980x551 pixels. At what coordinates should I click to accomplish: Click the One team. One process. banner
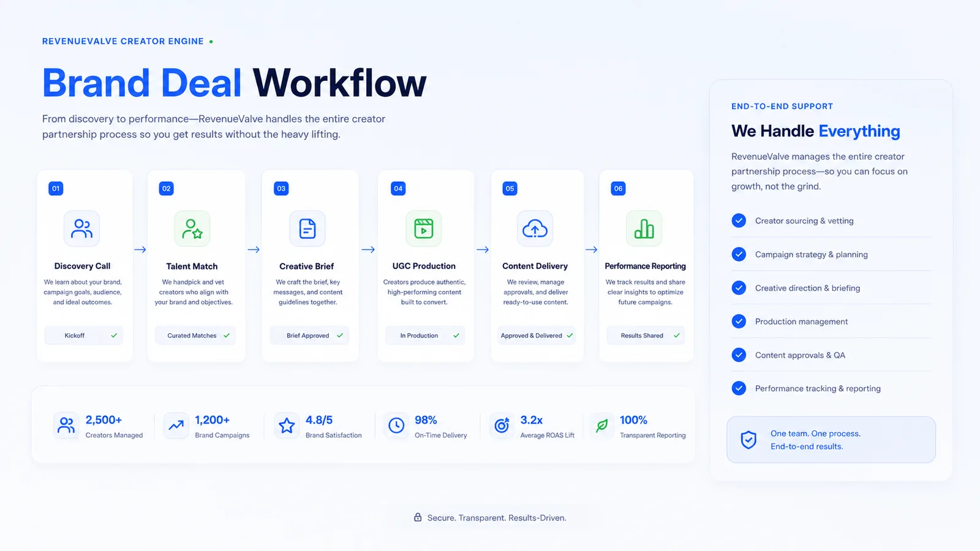tap(831, 440)
